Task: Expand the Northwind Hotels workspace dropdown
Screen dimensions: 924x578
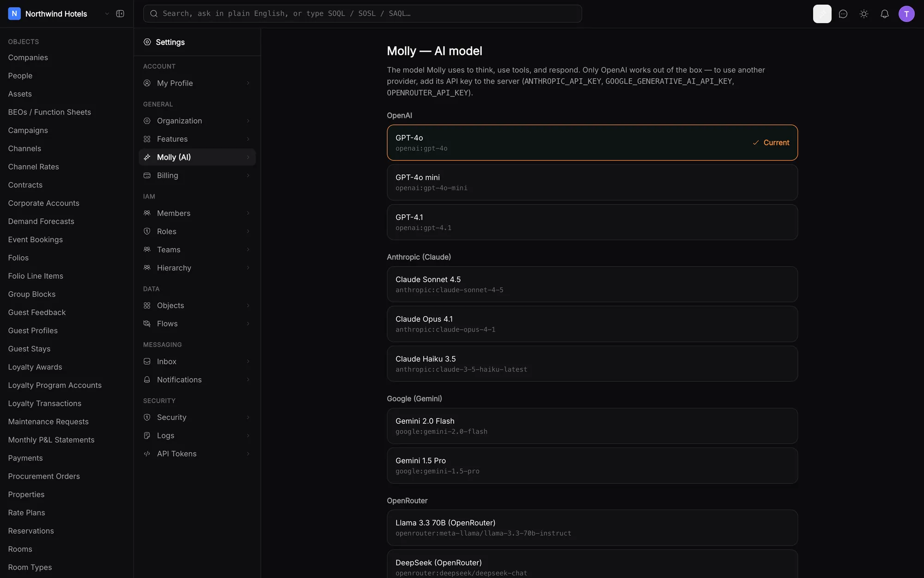Action: click(x=107, y=14)
